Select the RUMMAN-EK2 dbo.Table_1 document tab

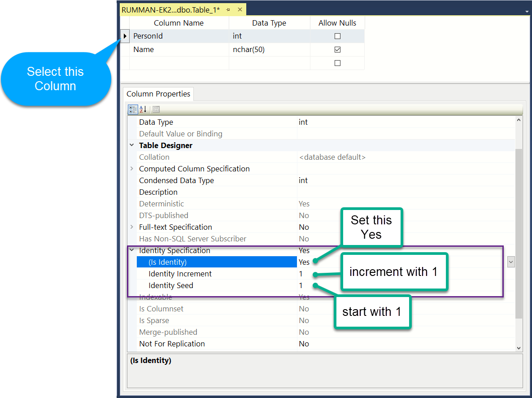pos(170,9)
